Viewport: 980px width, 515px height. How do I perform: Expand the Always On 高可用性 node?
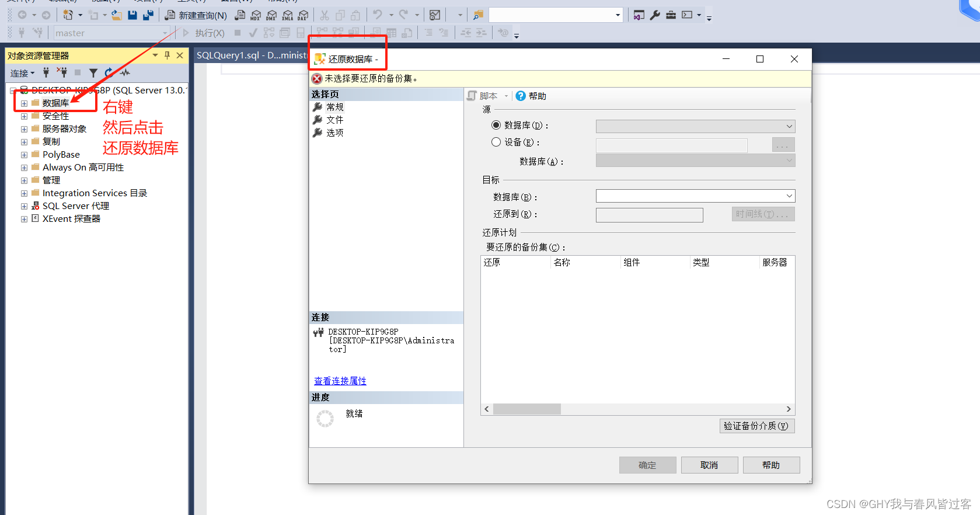point(24,168)
